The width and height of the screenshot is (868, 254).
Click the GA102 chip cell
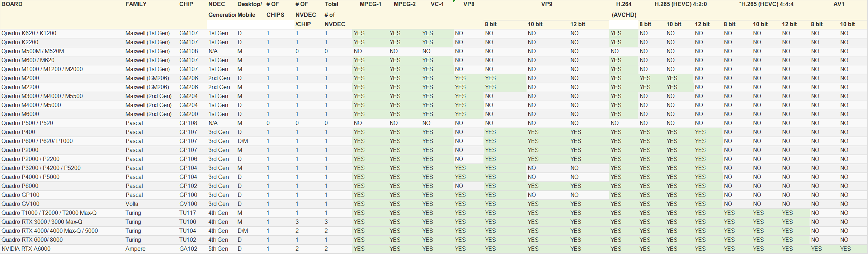[x=188, y=249]
